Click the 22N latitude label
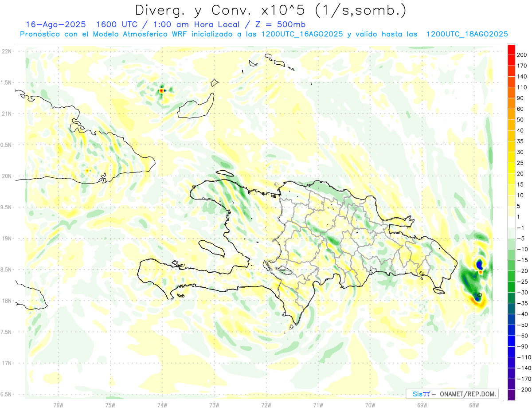532x411 pixels. pyautogui.click(x=8, y=51)
